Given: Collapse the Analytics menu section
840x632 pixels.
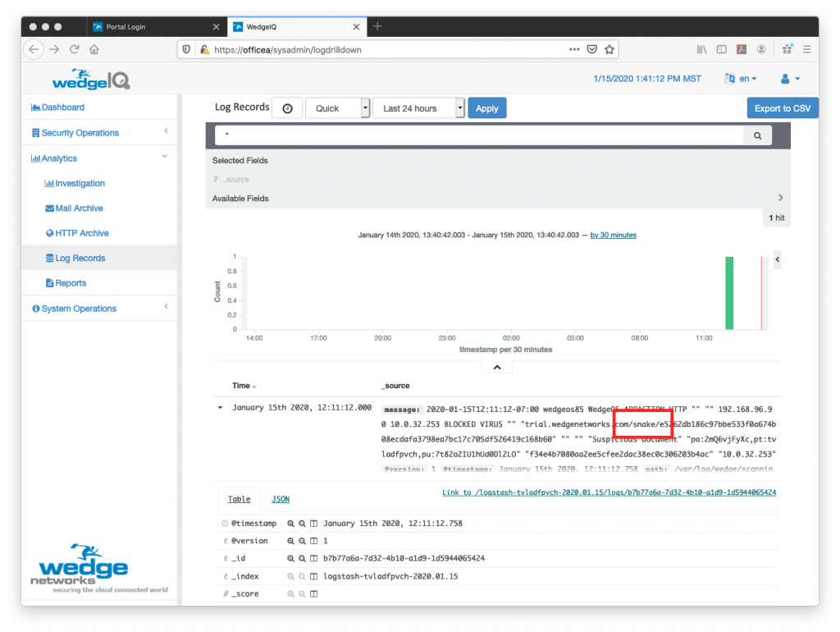Looking at the screenshot, I should (99, 158).
